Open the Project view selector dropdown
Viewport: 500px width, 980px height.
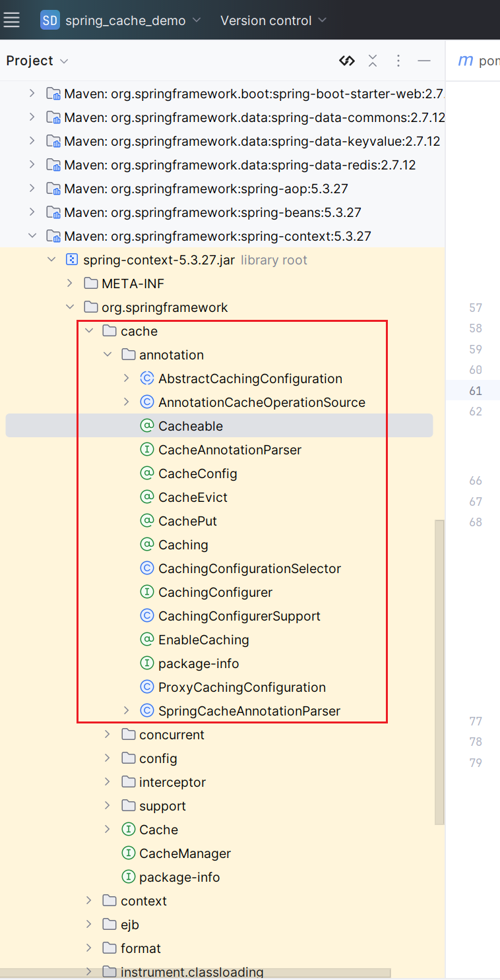point(37,61)
